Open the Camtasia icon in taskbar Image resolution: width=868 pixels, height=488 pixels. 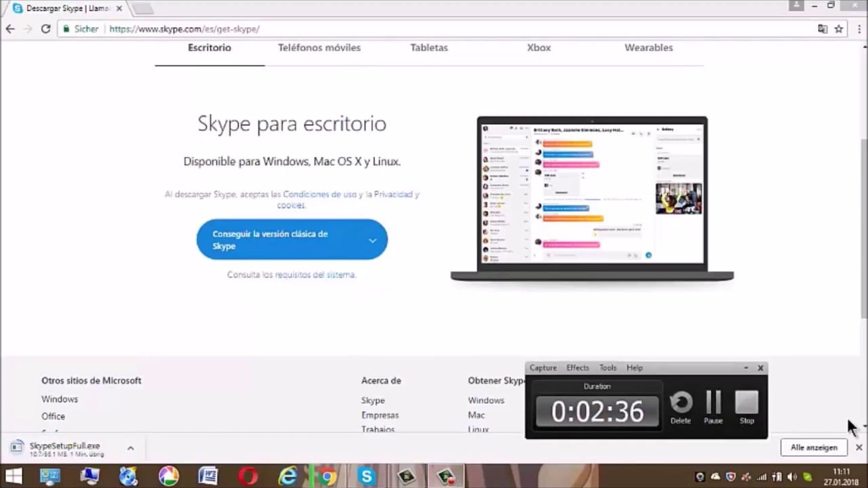pyautogui.click(x=407, y=476)
